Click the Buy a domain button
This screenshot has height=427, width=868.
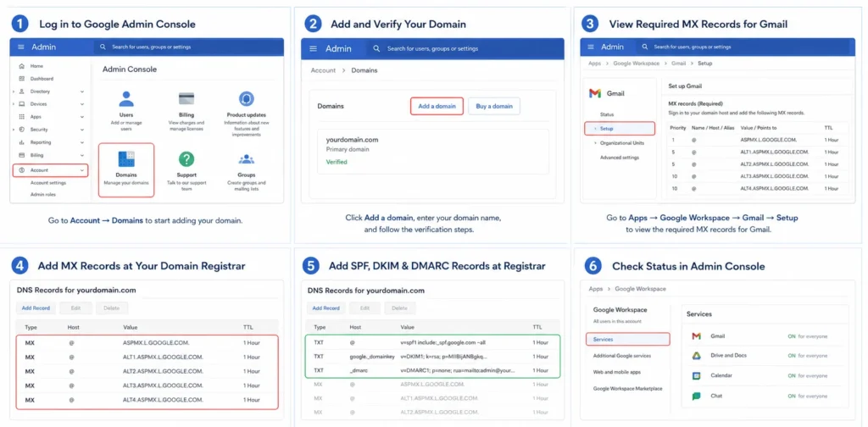click(494, 106)
